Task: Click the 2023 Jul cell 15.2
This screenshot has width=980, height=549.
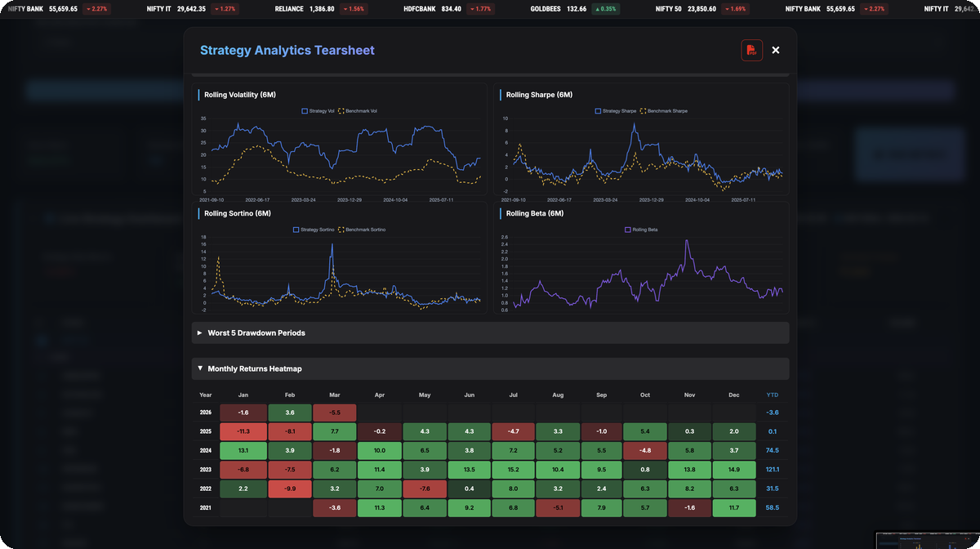Action: point(512,470)
